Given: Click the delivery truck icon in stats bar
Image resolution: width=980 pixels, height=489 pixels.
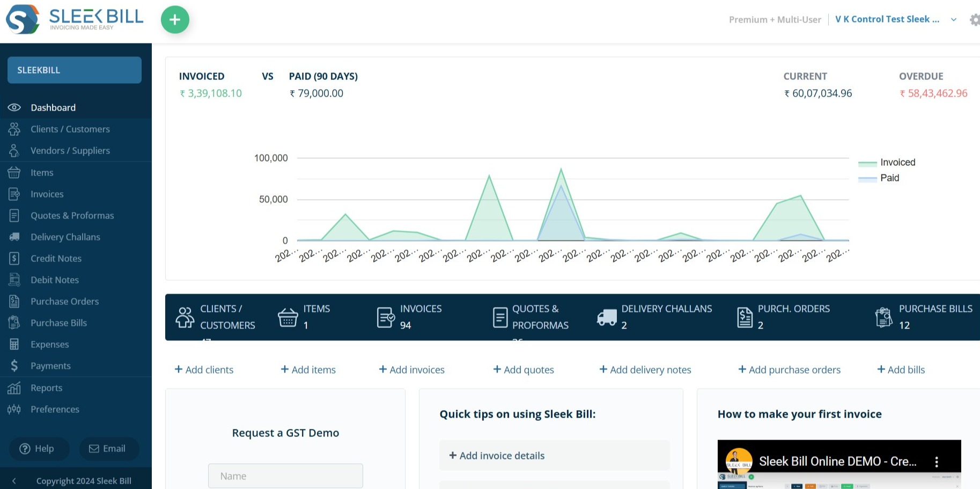Looking at the screenshot, I should 607,317.
